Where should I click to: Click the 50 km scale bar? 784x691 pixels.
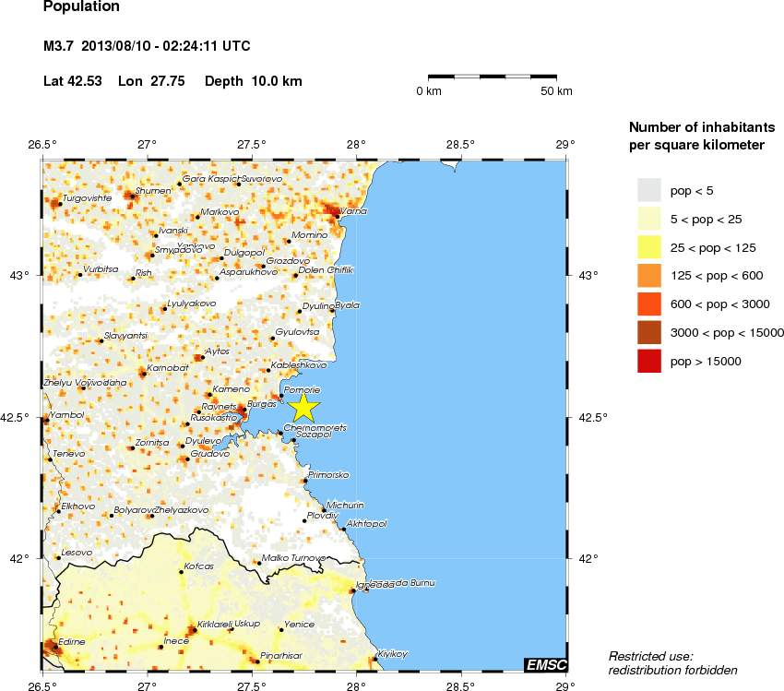click(493, 76)
